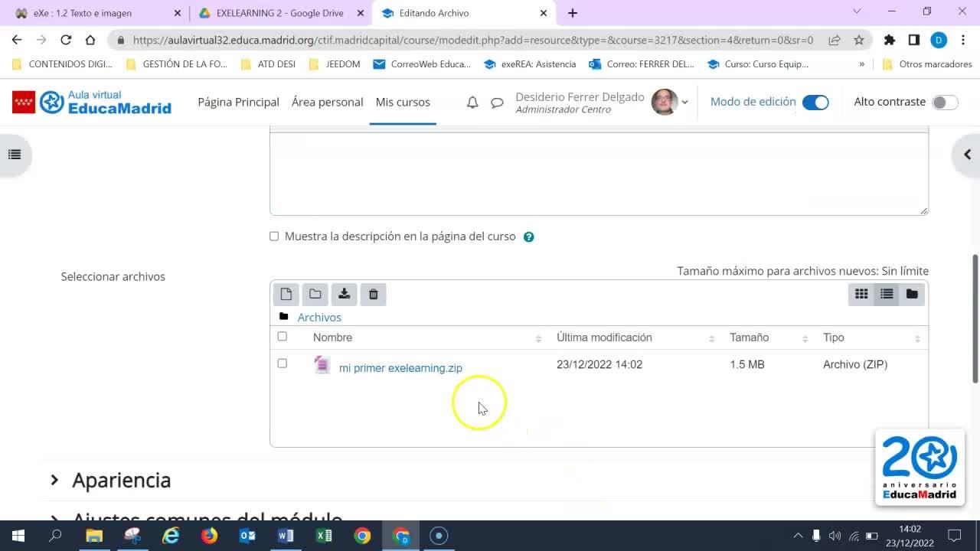Click inside the description text area
The width and height of the screenshot is (980, 551).
click(x=599, y=174)
